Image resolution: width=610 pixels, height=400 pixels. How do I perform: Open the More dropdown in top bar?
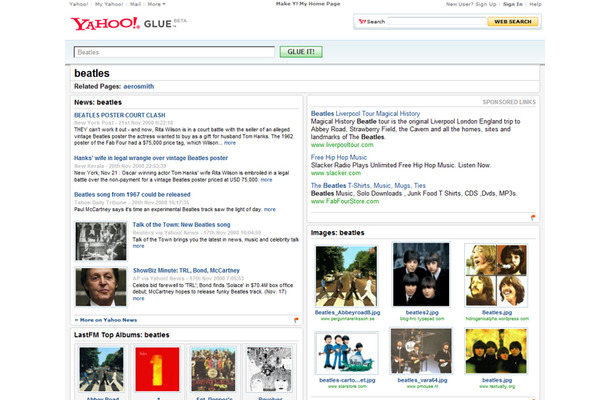click(156, 4)
